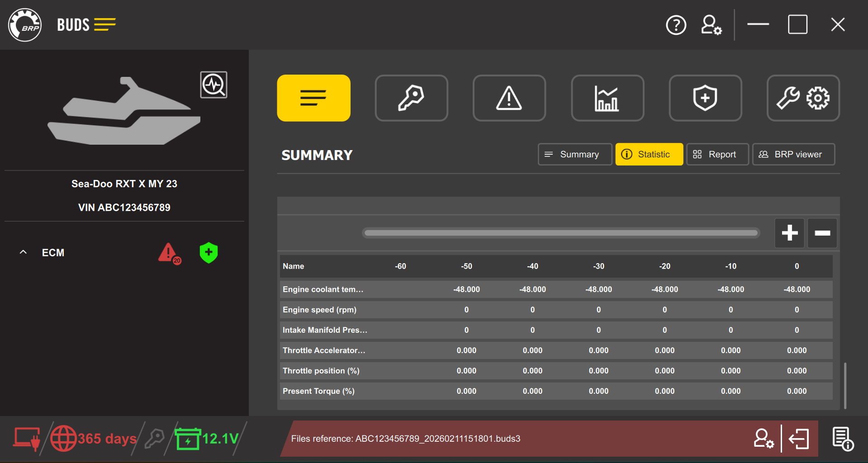This screenshot has height=463, width=868.
Task: Open the BRP viewer button
Action: (793, 155)
